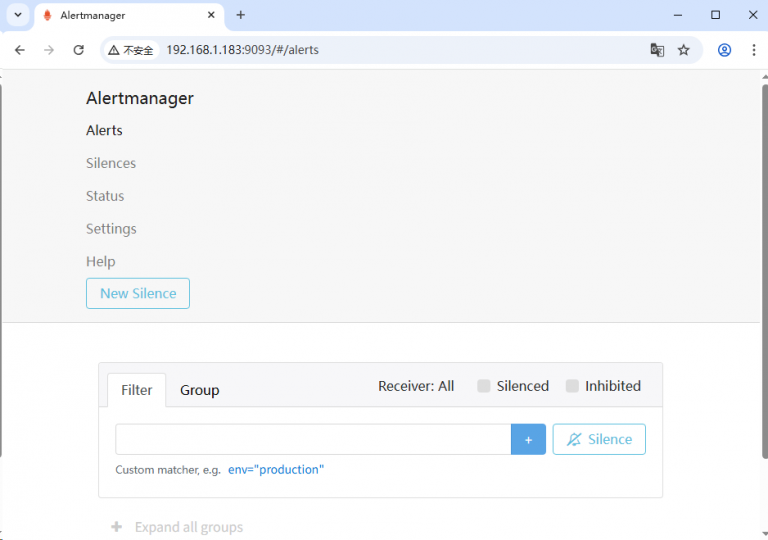Viewport: 768px width, 540px height.
Task: Open Chrome's three-dot menu
Action: [754, 50]
